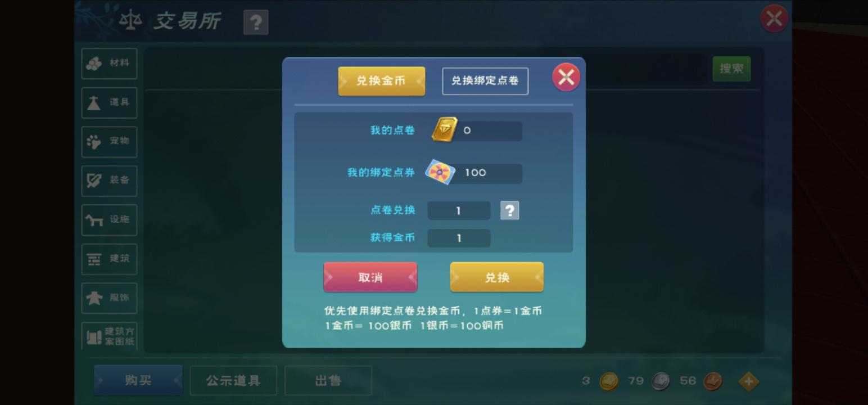Confirm with the yellow 兑换 button

coord(497,277)
